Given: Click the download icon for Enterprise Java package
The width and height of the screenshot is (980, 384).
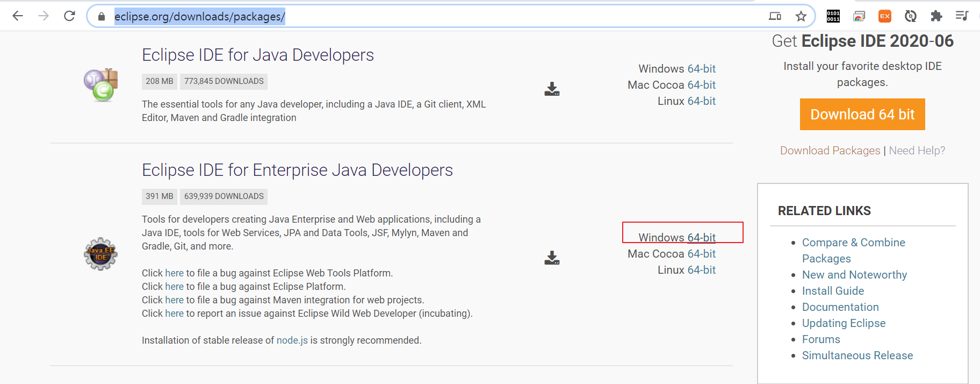Looking at the screenshot, I should click(552, 258).
